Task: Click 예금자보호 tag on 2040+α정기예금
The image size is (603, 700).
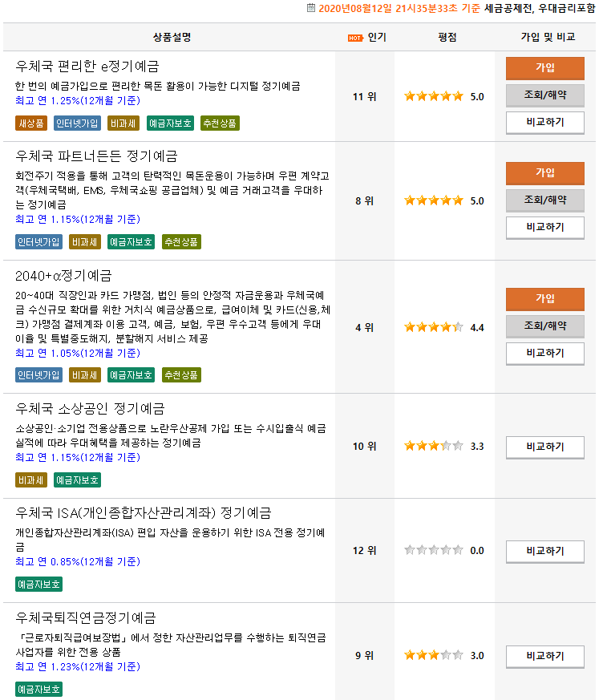Action: coord(132,375)
